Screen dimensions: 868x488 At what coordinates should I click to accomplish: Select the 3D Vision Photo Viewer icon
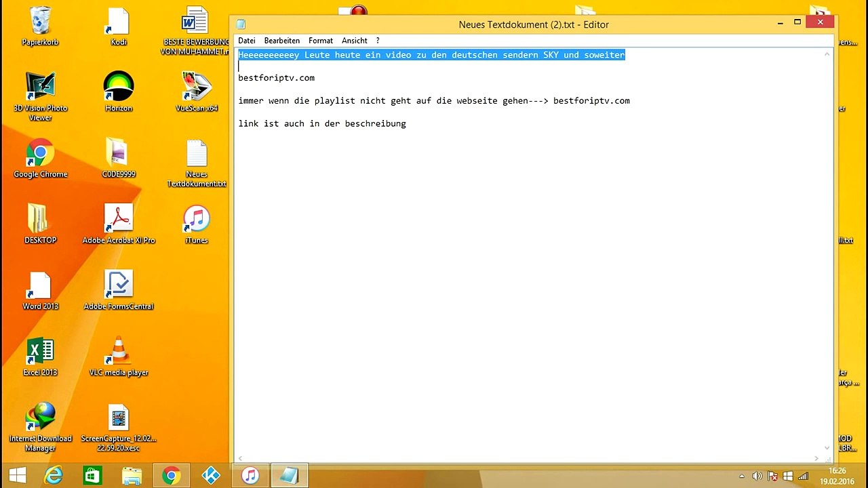40,96
